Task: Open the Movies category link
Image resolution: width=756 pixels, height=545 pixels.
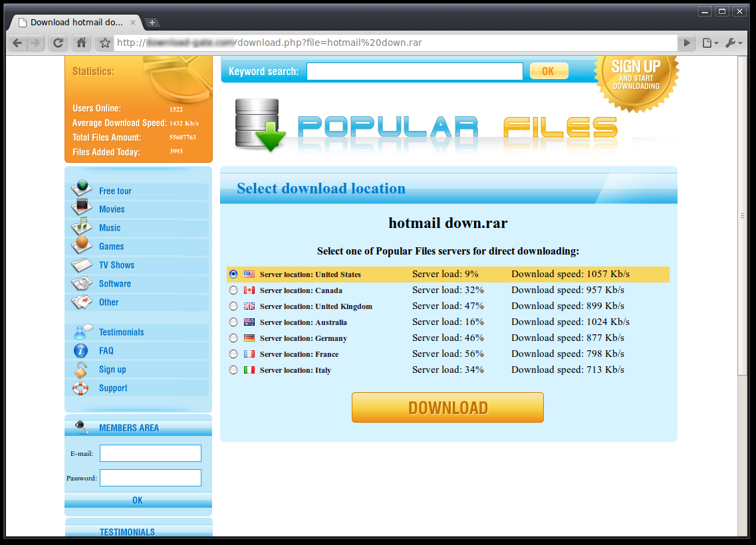Action: (112, 209)
